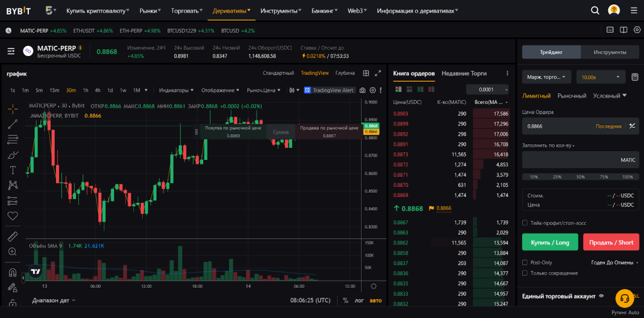644x318 pixels.
Task: Tick the Post-Only checkbox
Action: (525, 263)
